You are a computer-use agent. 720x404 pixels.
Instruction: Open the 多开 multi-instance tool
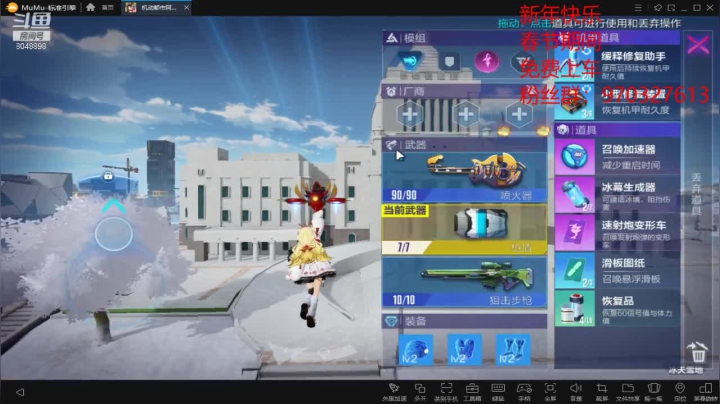coord(420,392)
